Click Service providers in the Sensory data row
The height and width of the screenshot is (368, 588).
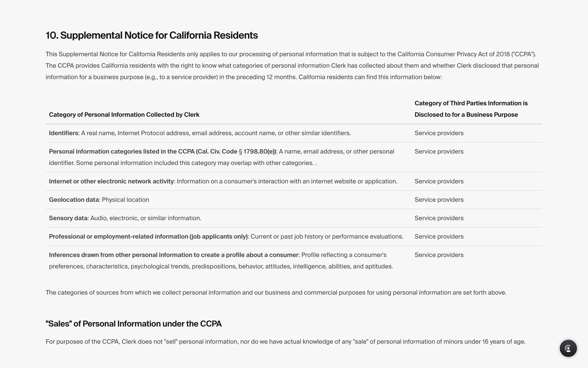click(x=439, y=218)
